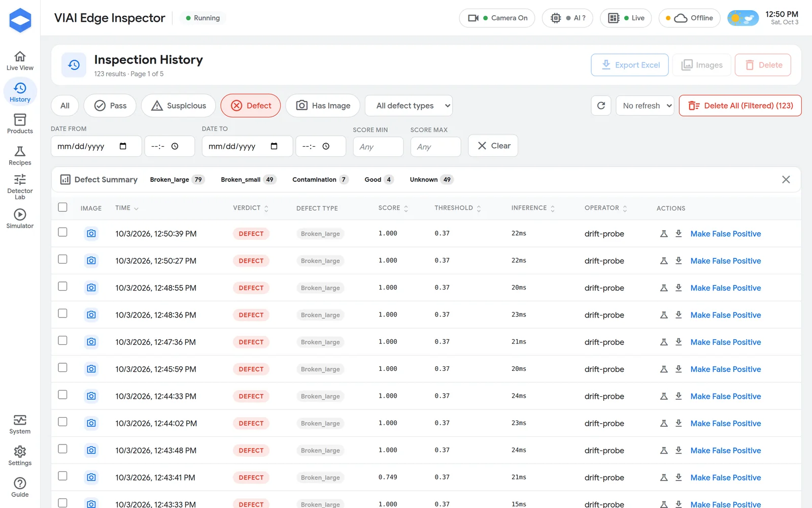812x508 pixels.
Task: Sort the table by the Time column
Action: (x=127, y=208)
